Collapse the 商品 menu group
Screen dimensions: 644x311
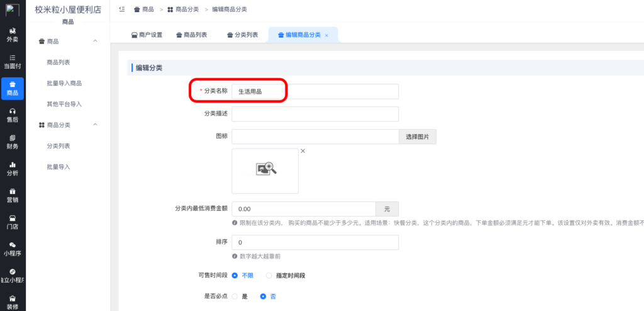[x=96, y=41]
